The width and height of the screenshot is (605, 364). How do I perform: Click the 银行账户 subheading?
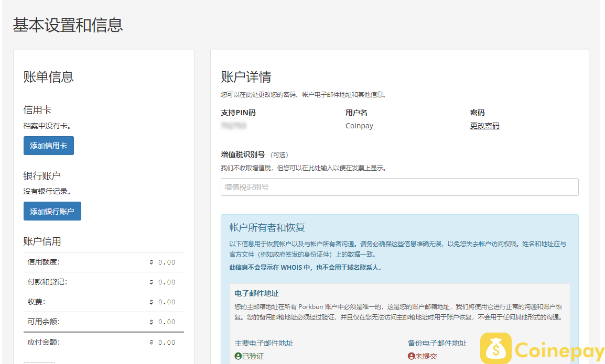coord(42,176)
